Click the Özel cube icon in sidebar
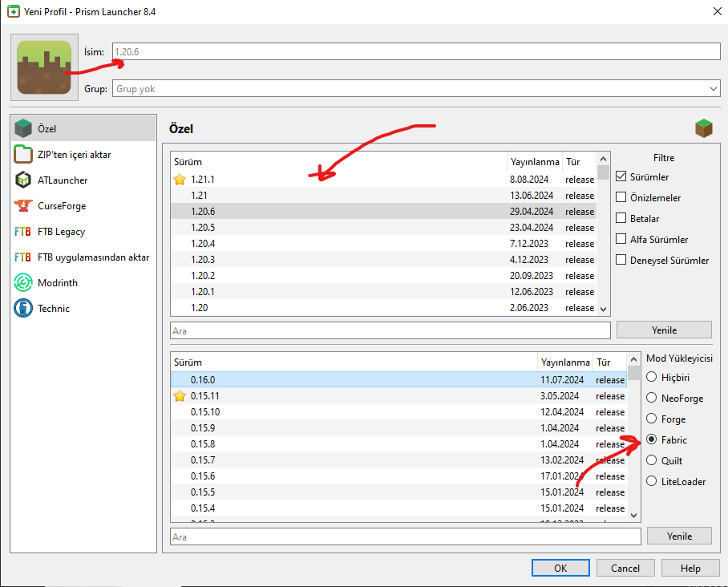 pos(22,128)
